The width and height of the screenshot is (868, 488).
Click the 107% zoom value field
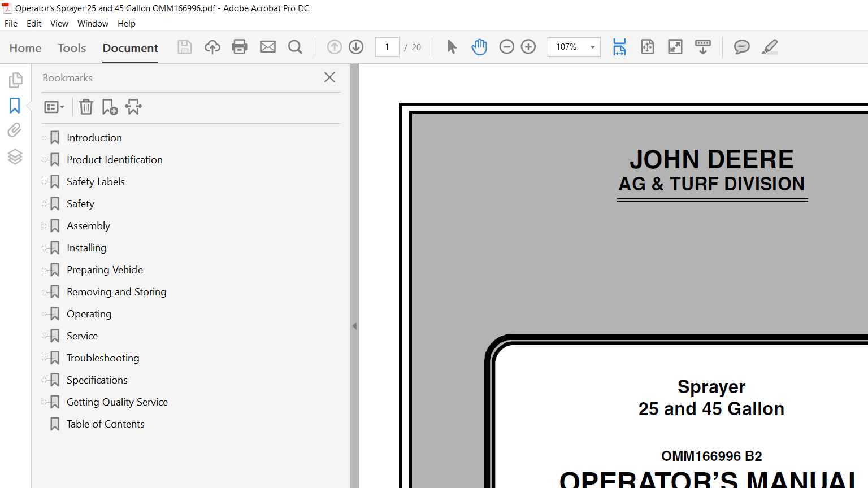click(x=567, y=47)
